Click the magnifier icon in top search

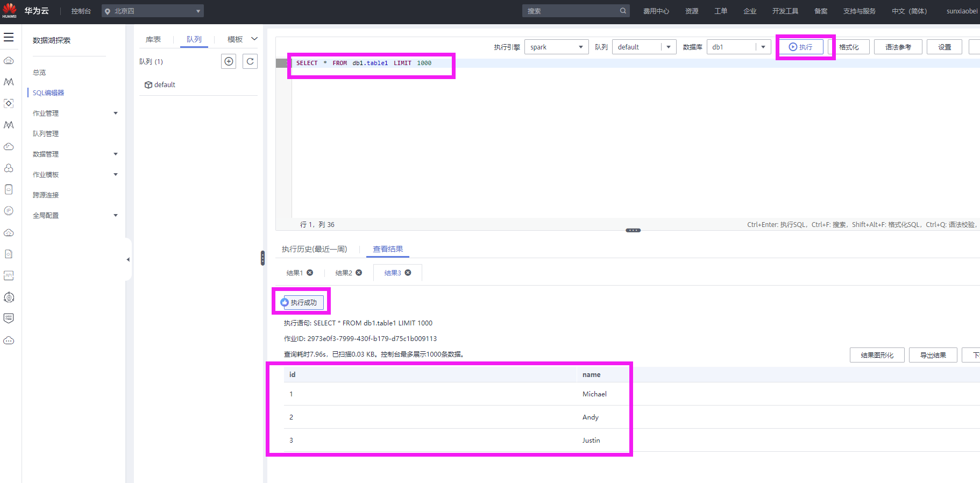623,11
